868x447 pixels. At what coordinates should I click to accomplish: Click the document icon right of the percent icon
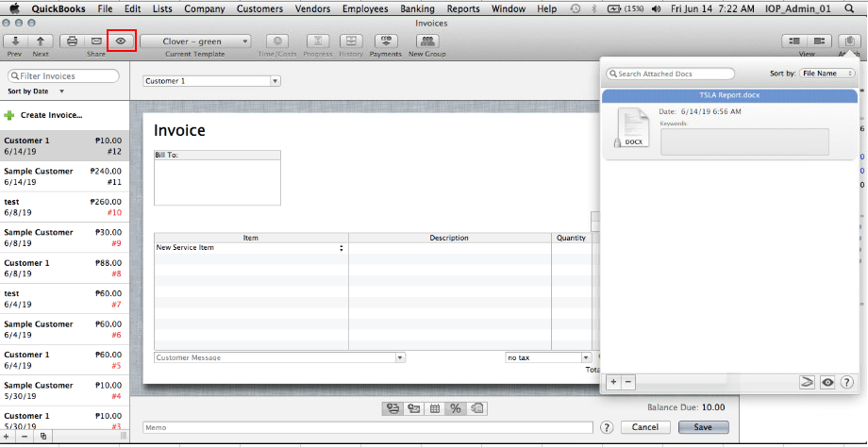[x=477, y=409]
